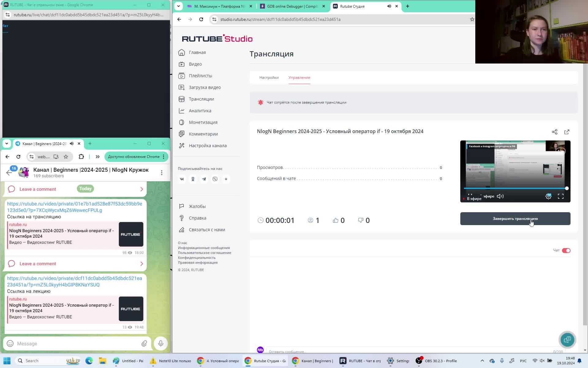Mute audio on the Rutube Студия tab
The image size is (588, 368).
[389, 6]
